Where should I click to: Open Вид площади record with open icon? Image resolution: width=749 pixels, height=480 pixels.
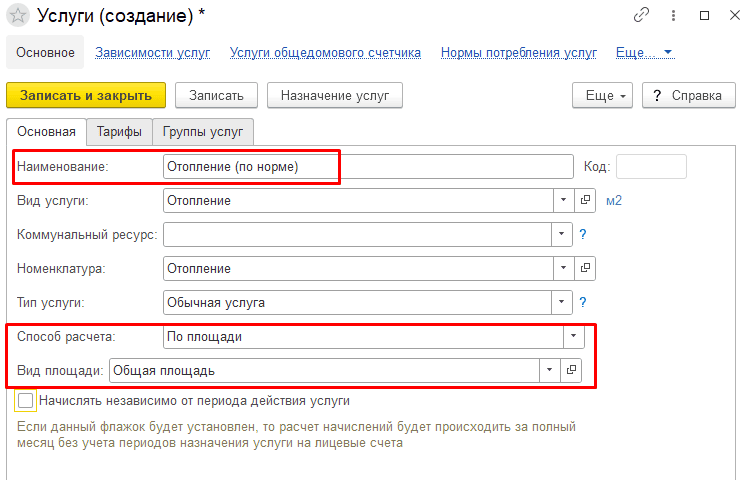point(571,370)
